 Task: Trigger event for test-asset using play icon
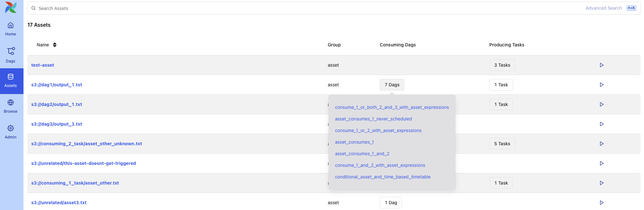click(601, 65)
